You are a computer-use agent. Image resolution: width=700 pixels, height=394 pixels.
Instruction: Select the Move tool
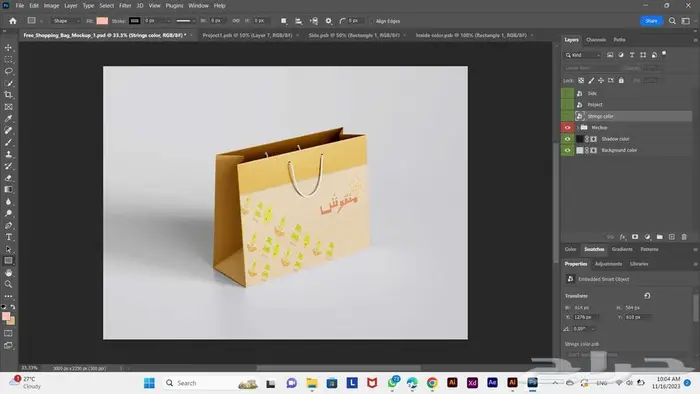[8, 47]
